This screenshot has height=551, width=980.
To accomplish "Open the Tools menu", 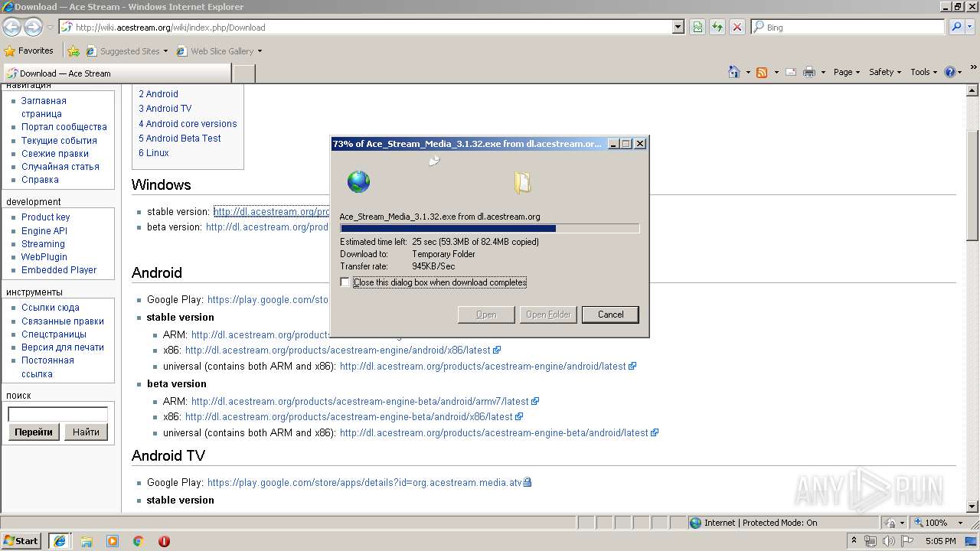I will click(x=924, y=72).
